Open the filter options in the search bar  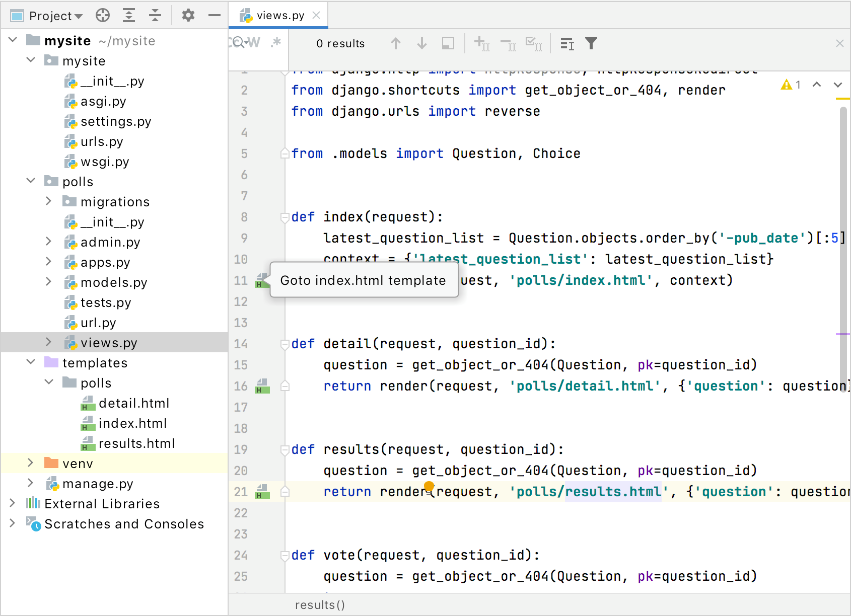tap(592, 44)
